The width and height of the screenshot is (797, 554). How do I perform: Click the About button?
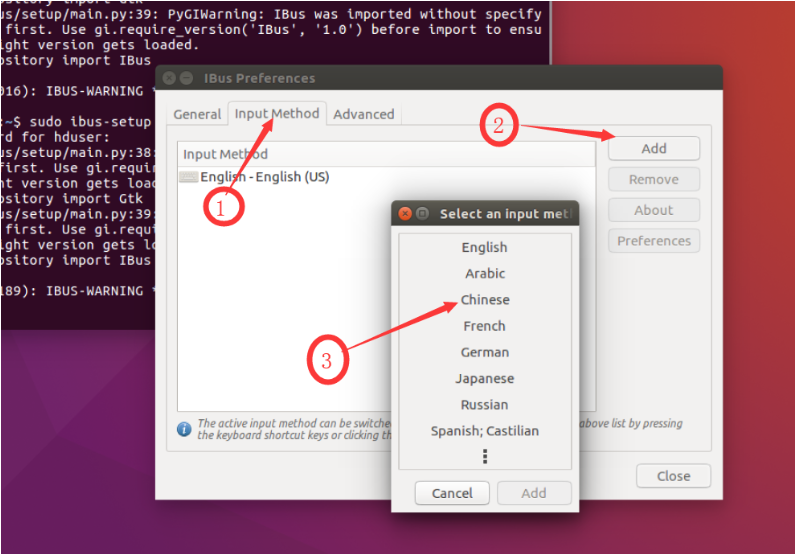click(x=654, y=210)
